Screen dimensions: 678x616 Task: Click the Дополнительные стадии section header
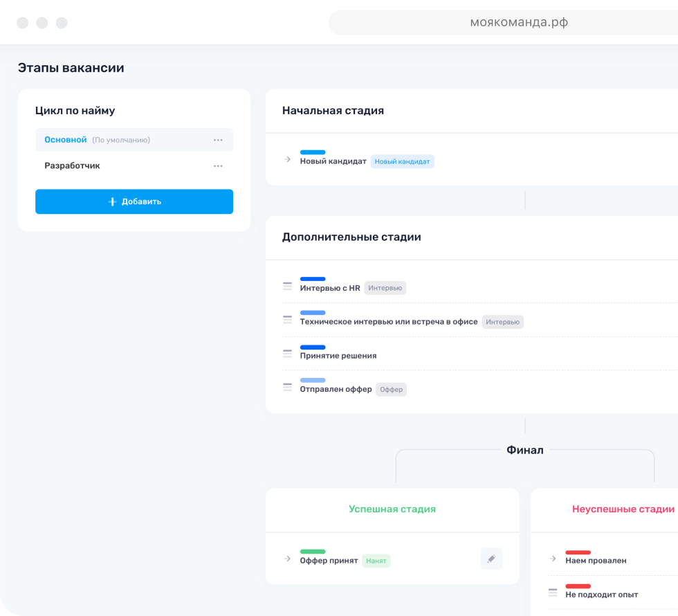click(x=351, y=237)
